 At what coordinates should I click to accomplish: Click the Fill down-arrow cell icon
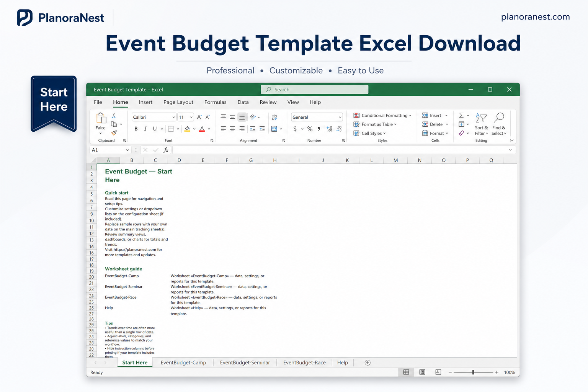tap(461, 124)
